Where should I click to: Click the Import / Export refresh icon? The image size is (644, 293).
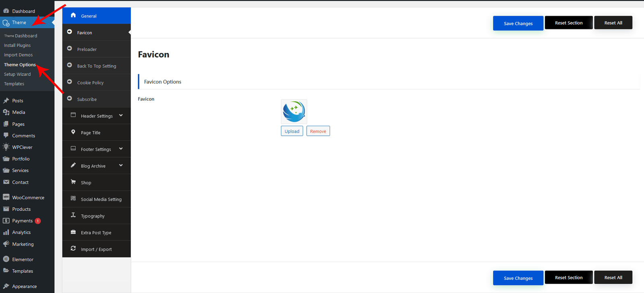click(73, 249)
